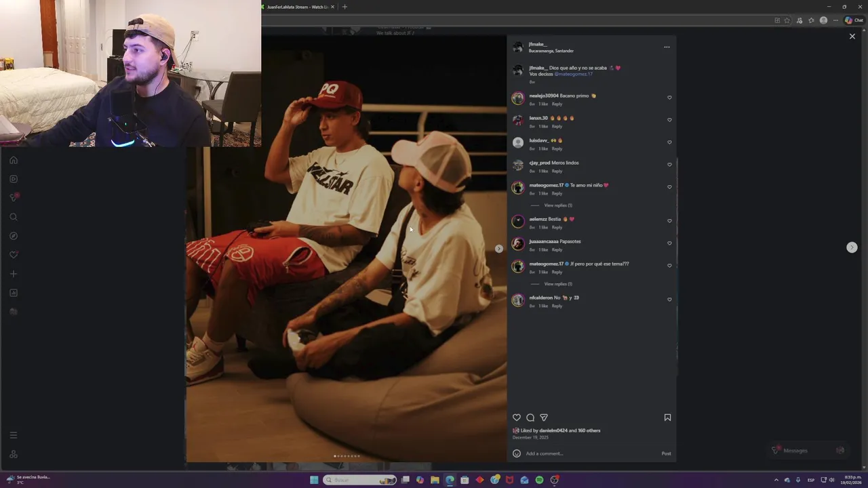Show hidden system tray icons chevron
The width and height of the screenshot is (868, 488).
tap(776, 480)
